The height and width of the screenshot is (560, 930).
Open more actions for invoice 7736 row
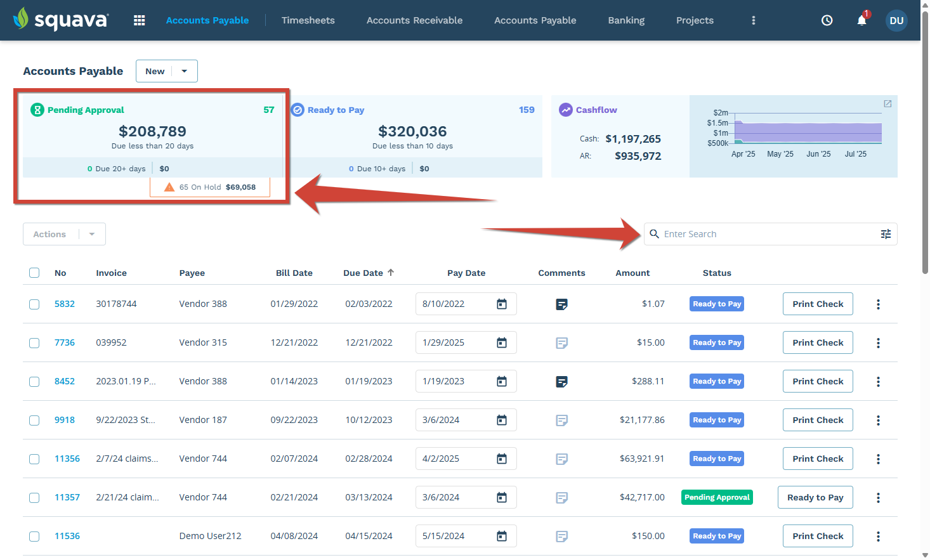pyautogui.click(x=878, y=343)
